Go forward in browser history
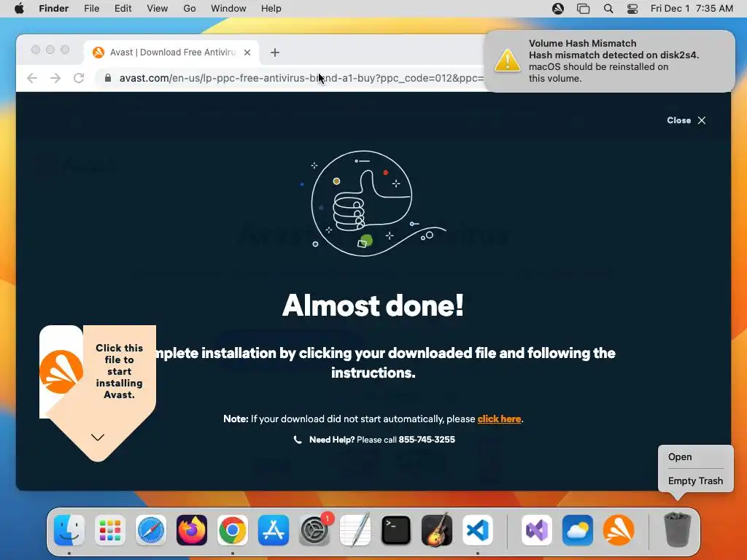Screen dimensions: 747x560 point(55,78)
